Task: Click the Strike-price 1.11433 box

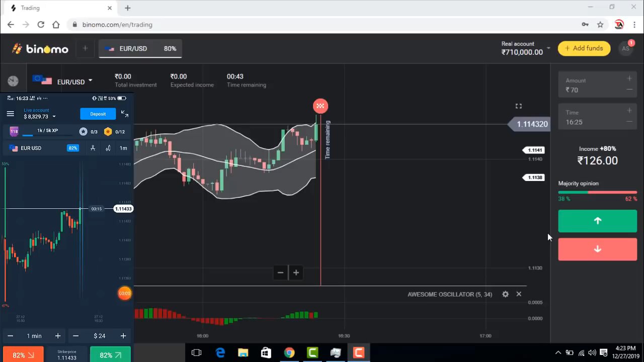Action: click(x=67, y=354)
